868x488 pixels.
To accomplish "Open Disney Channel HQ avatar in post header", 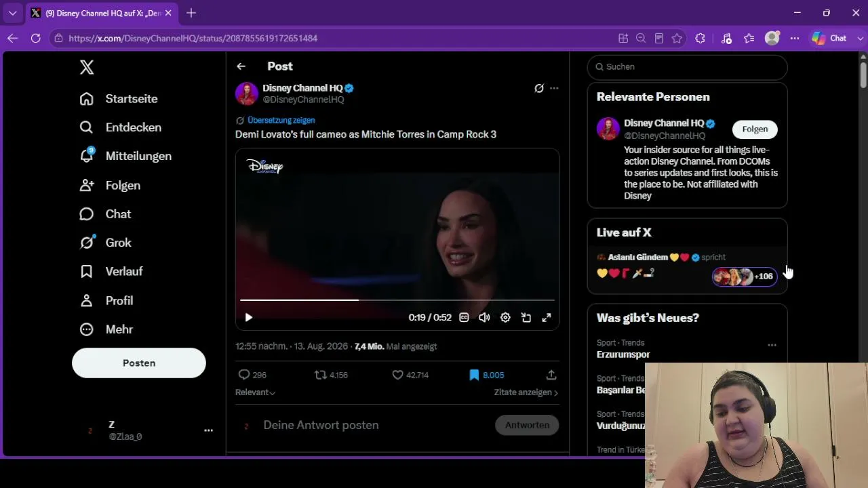I will pyautogui.click(x=247, y=94).
